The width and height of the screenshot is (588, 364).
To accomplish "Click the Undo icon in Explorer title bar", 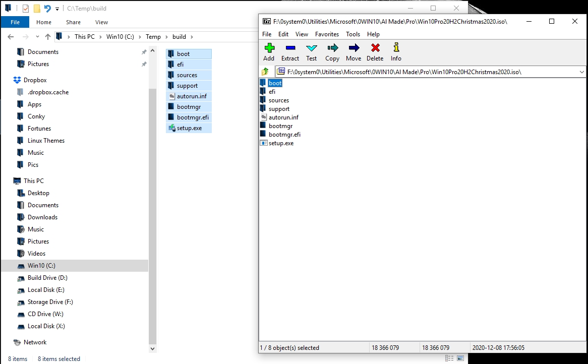I will 47,8.
